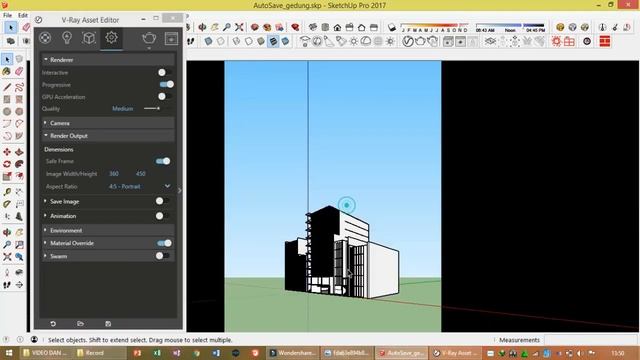Click the Measurements input box

pyautogui.click(x=590, y=340)
